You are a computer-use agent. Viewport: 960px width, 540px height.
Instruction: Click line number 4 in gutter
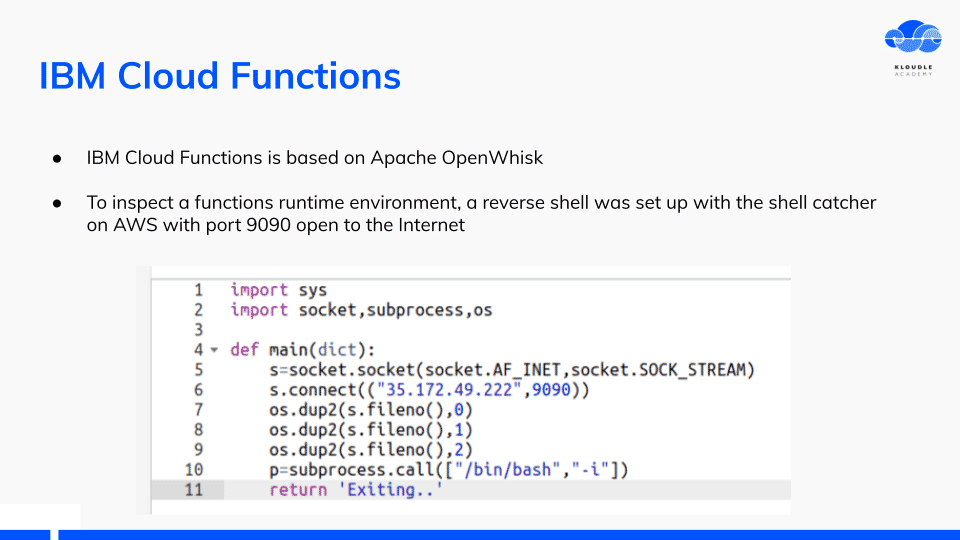198,350
